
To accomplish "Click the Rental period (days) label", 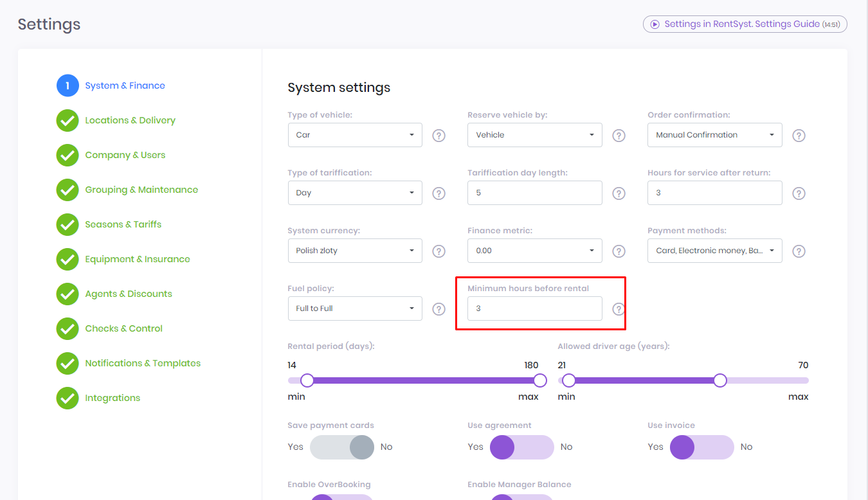I will 331,346.
